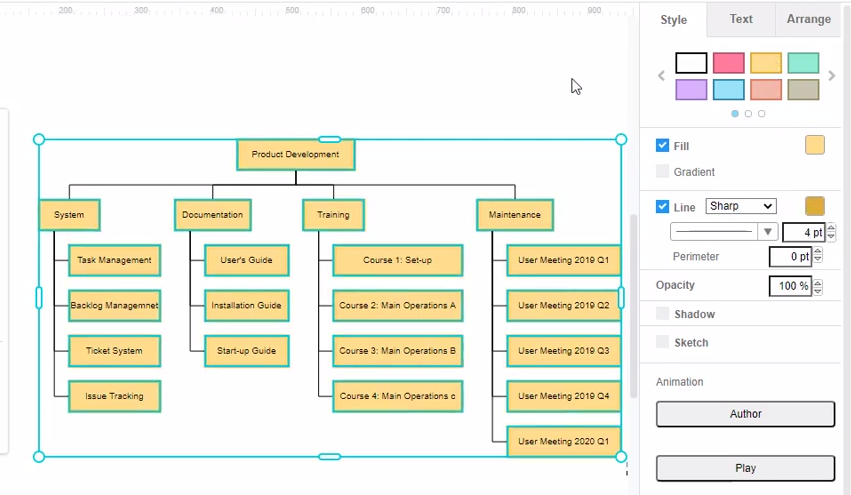
Task: Select the light blue style preset
Action: pos(728,90)
